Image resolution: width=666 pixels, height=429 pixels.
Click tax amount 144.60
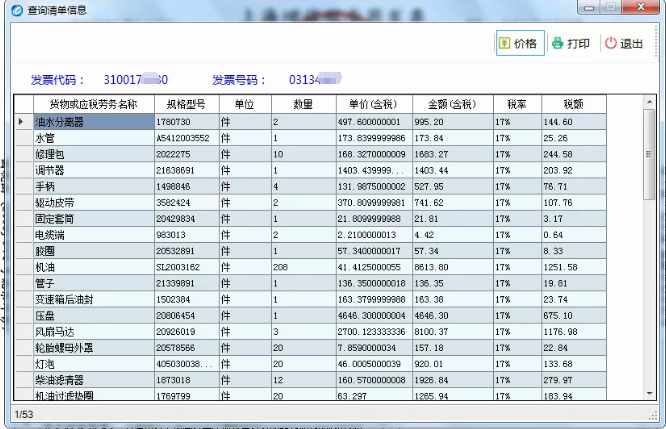coord(573,122)
